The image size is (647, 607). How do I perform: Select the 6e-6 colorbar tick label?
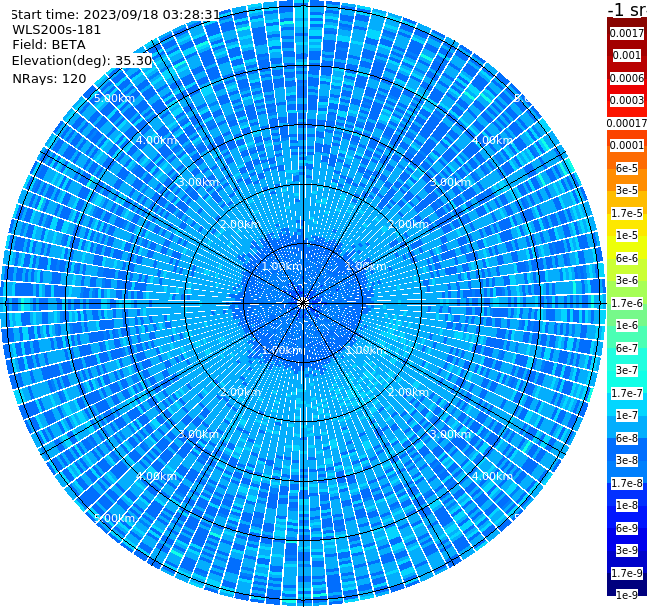[x=627, y=258]
